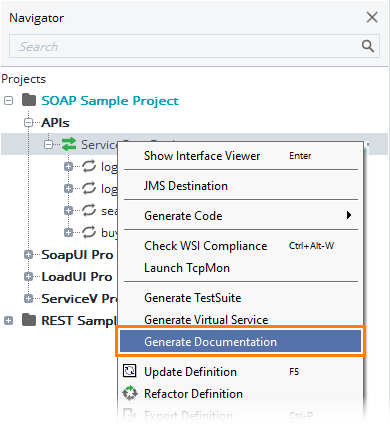Expand the REST Sample project node

[x=9, y=321]
